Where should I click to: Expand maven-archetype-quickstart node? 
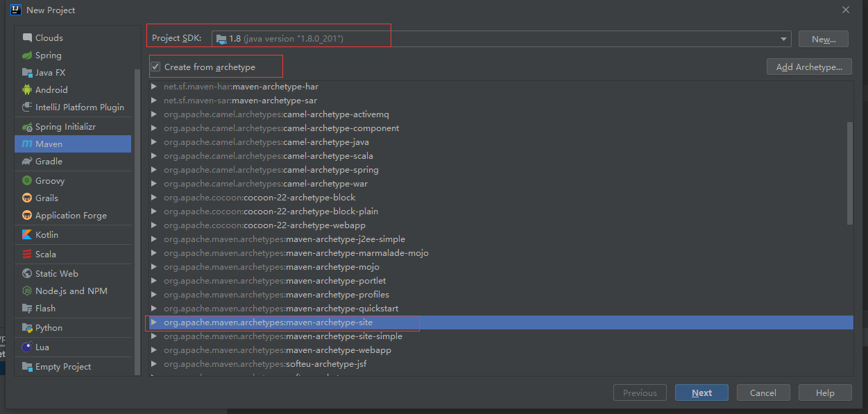coord(154,309)
